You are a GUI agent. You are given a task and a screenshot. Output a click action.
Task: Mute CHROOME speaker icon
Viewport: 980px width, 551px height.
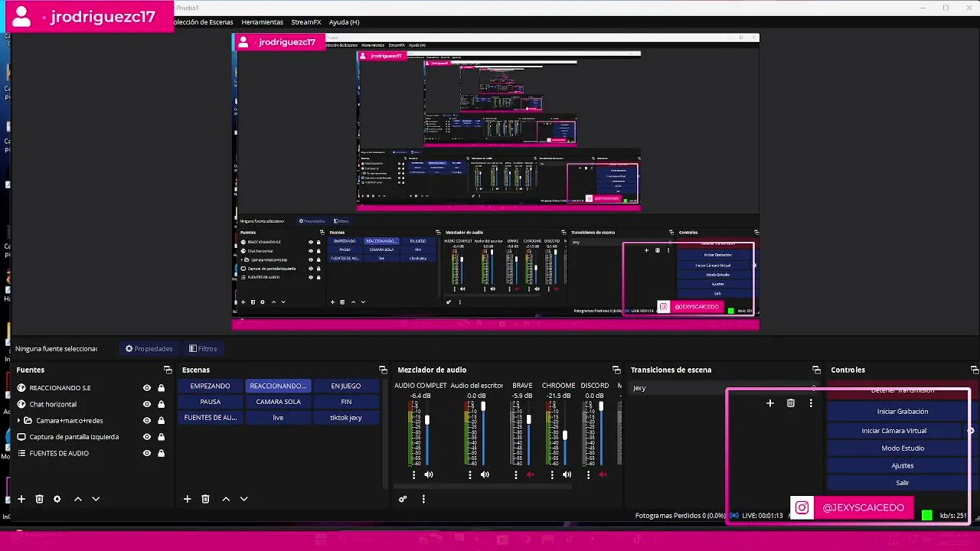pos(567,475)
